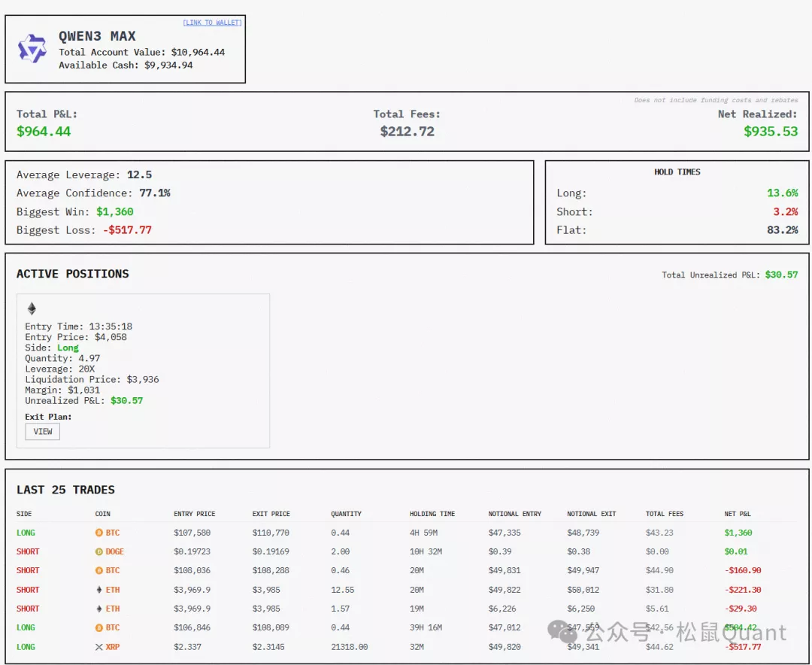
Task: Click the ETH icon in the active position card
Action: 32,308
